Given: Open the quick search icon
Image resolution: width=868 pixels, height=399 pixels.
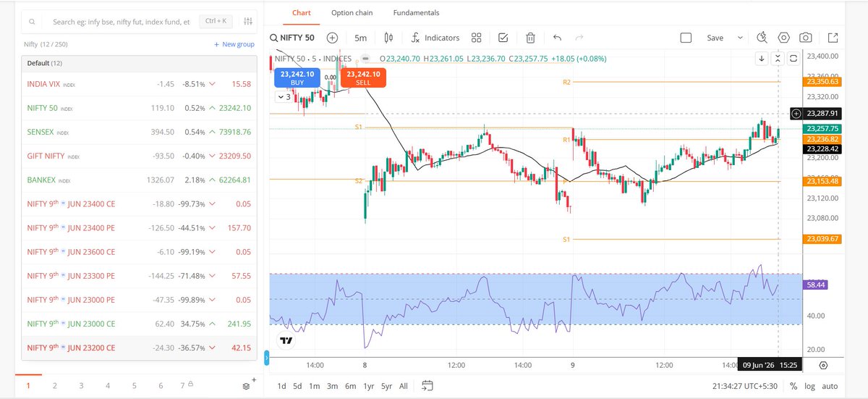Looking at the screenshot, I should [762, 38].
